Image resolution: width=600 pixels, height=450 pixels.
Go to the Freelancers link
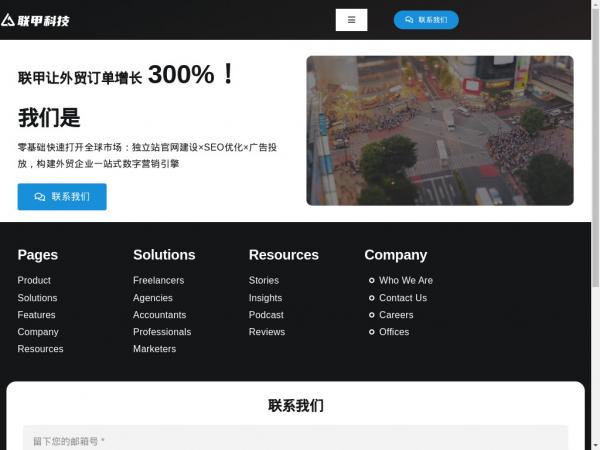[158, 280]
